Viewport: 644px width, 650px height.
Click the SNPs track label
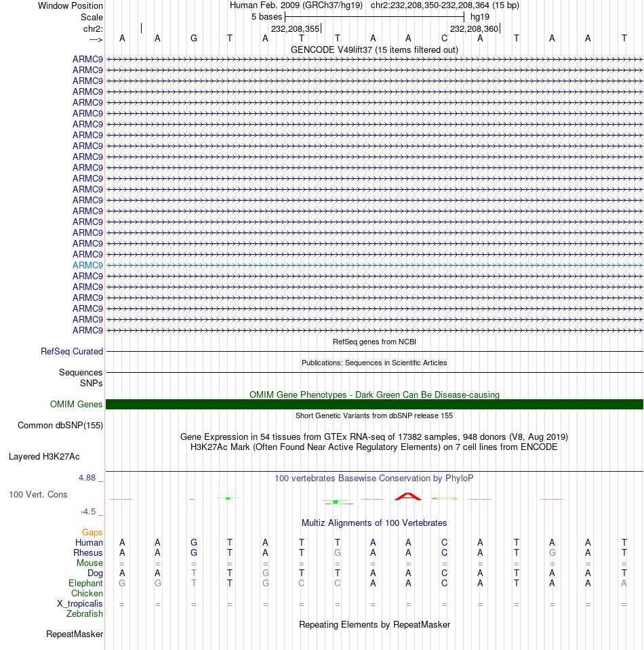[x=92, y=384]
